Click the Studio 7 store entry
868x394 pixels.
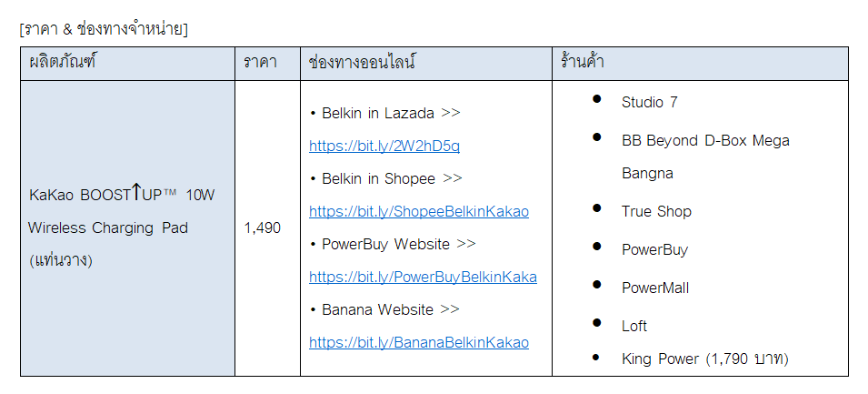[649, 103]
